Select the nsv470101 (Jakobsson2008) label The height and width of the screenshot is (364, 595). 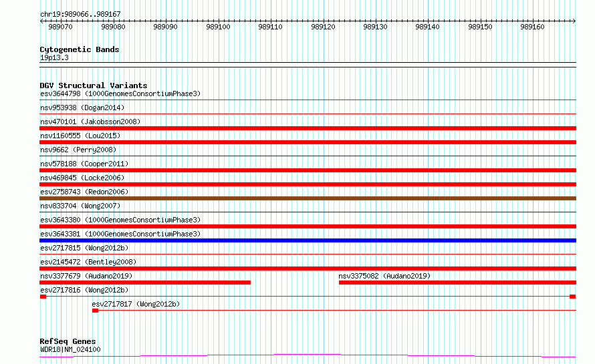click(90, 122)
